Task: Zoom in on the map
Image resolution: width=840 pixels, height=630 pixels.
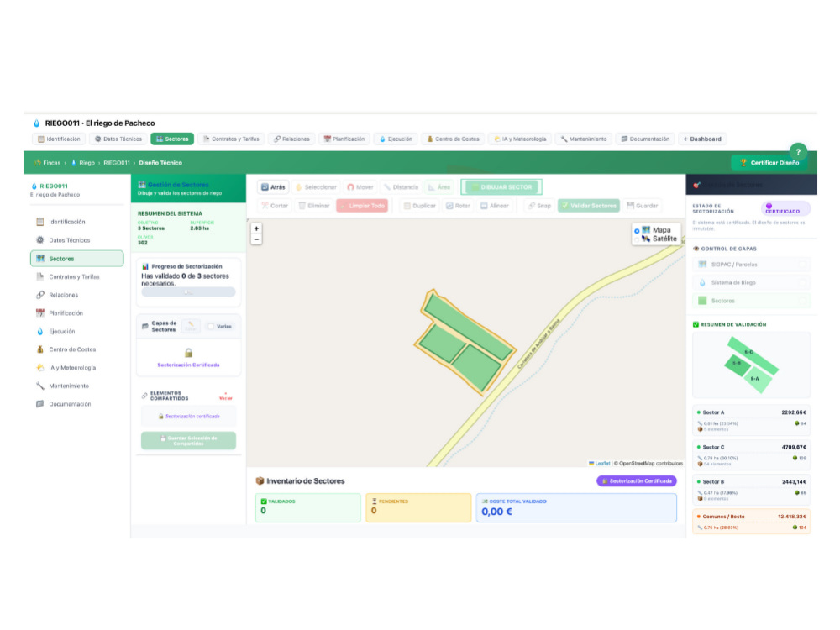Action: click(256, 228)
